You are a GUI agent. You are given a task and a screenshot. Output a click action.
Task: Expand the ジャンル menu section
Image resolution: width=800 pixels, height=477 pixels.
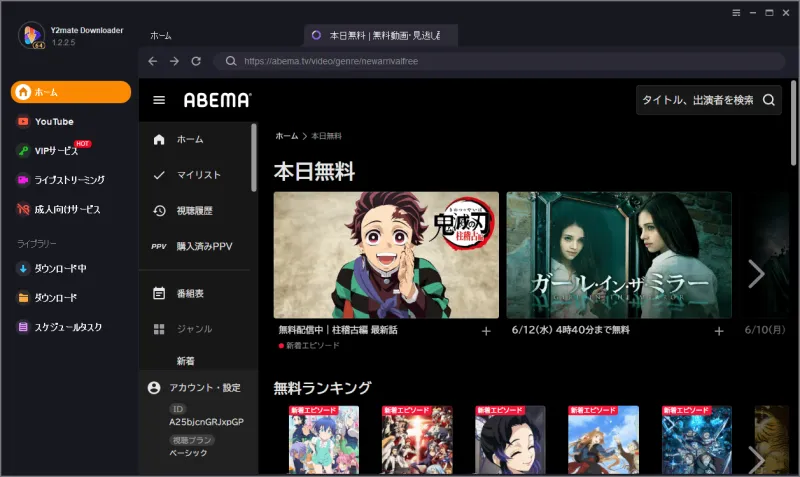(x=195, y=329)
